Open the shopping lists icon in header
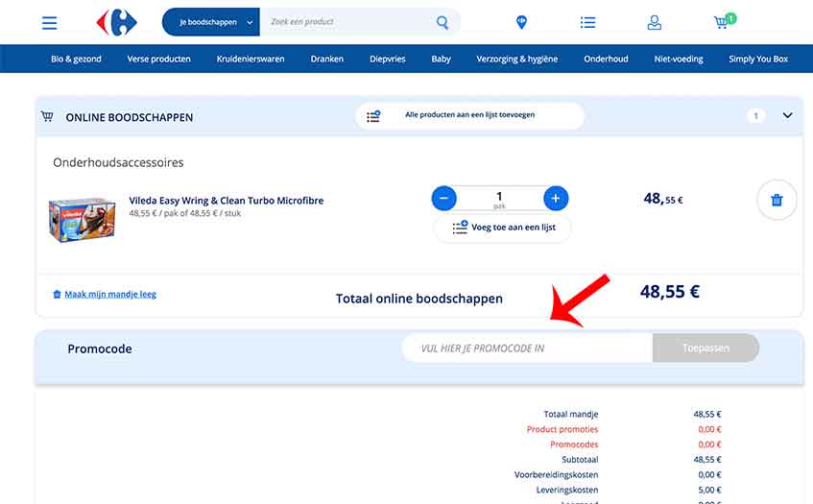The image size is (813, 504). pos(588,22)
